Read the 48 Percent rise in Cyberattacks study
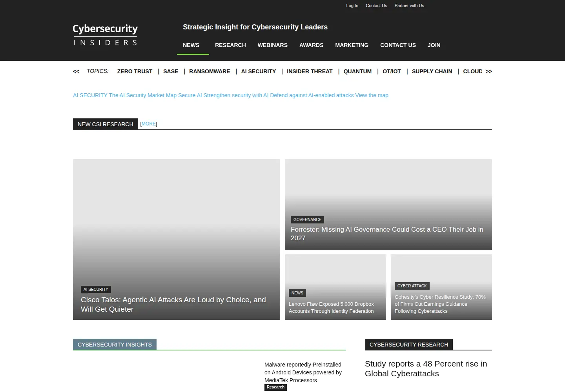This screenshot has width=565, height=392. click(x=426, y=369)
